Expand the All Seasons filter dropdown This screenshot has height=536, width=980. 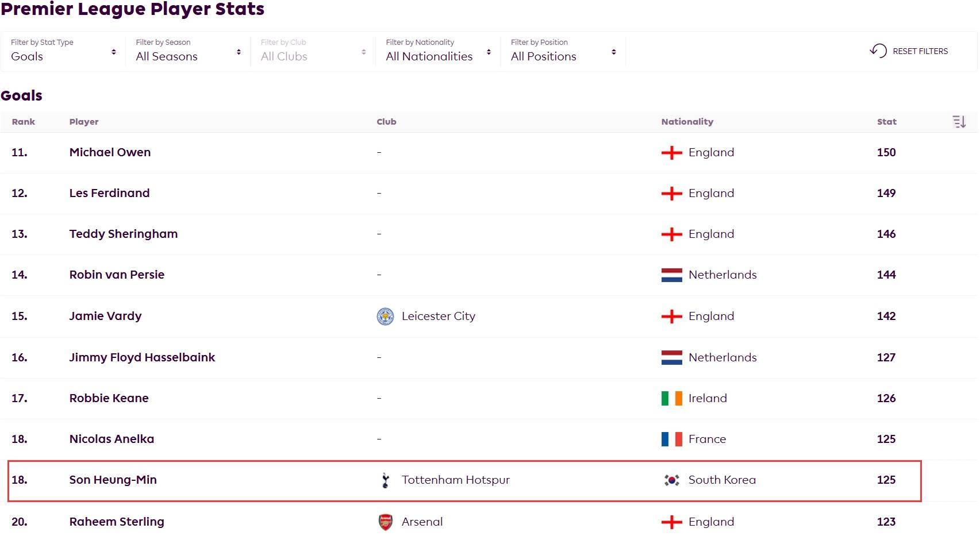point(188,51)
